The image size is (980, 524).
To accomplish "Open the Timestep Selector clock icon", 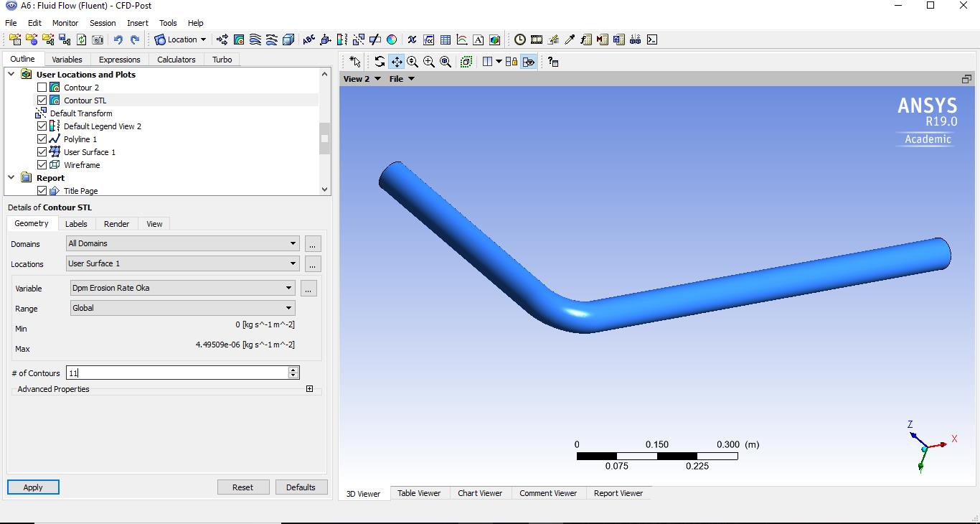I will click(519, 40).
